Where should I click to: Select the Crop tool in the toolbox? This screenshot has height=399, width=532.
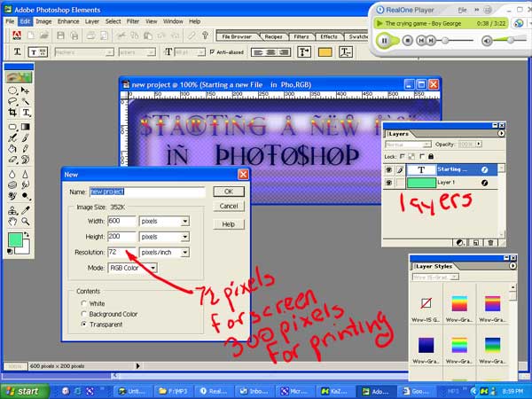pyautogui.click(x=12, y=113)
